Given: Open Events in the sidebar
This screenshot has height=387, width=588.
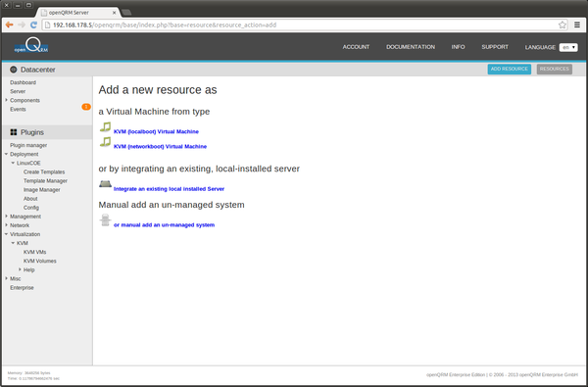Looking at the screenshot, I should (18, 109).
